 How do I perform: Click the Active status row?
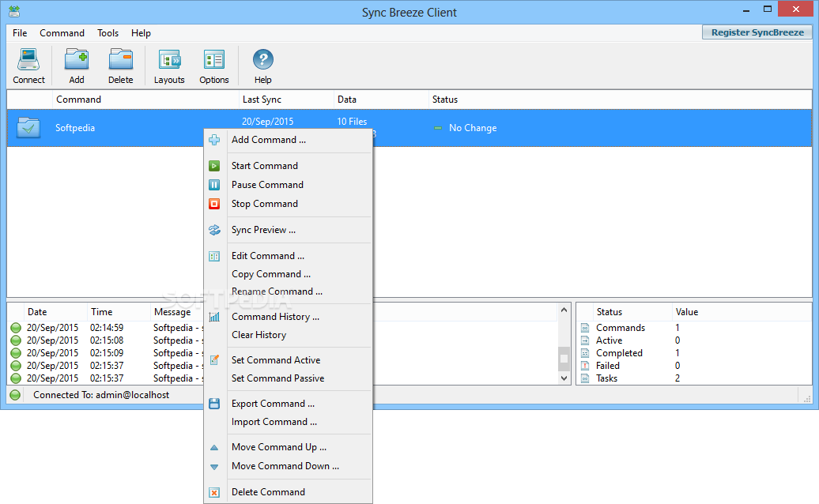pyautogui.click(x=695, y=340)
